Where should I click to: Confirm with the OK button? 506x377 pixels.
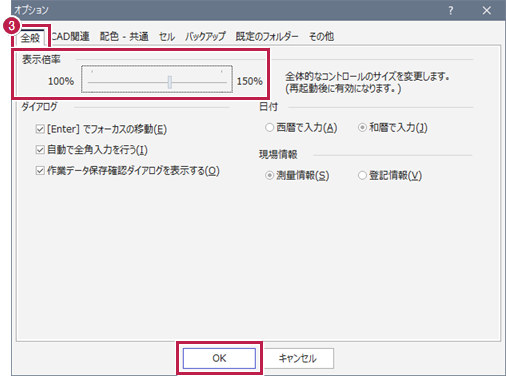click(219, 358)
